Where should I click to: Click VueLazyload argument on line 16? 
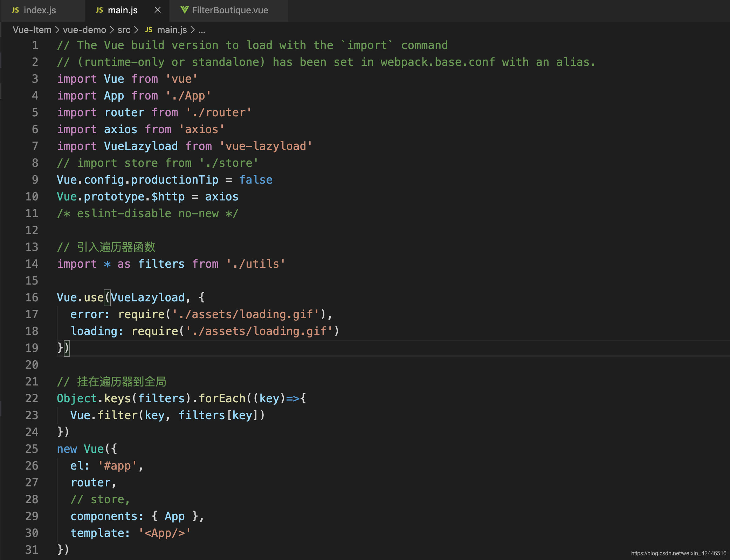[x=148, y=298]
